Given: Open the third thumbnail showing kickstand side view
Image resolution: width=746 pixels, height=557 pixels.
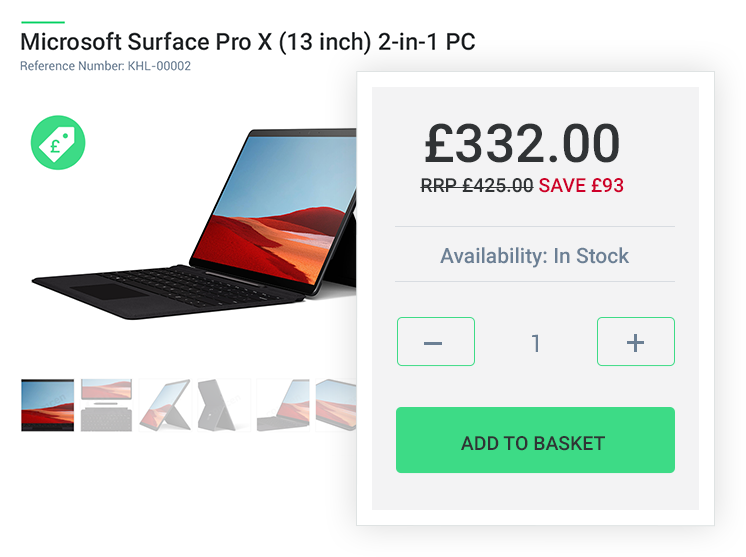Looking at the screenshot, I should coord(165,405).
